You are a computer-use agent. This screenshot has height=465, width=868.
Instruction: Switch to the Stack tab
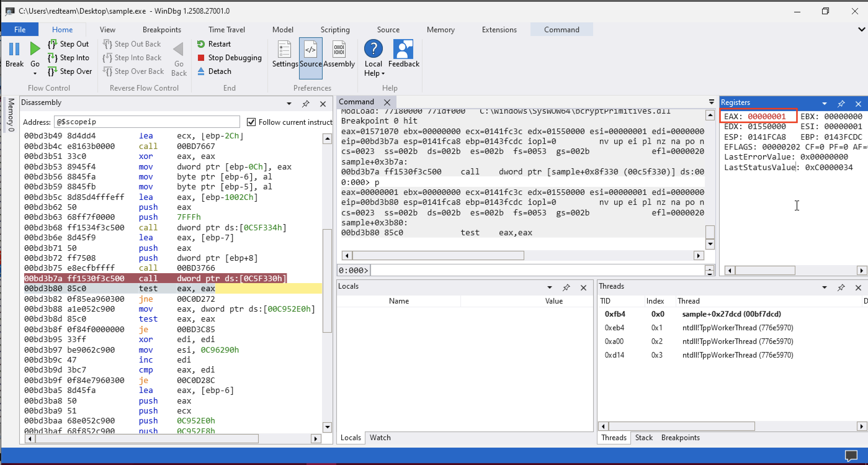click(x=644, y=437)
